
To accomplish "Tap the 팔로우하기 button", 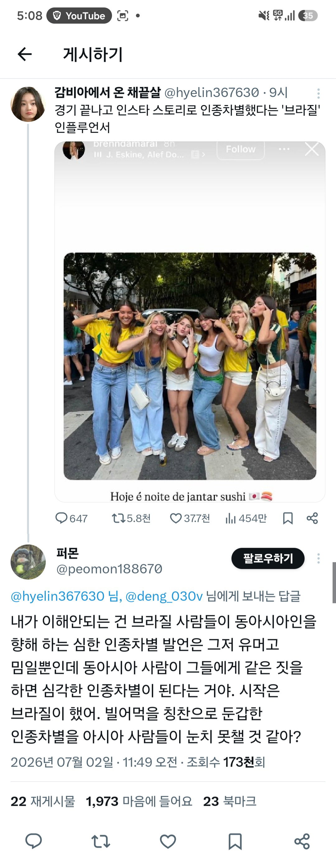I will pyautogui.click(x=268, y=558).
